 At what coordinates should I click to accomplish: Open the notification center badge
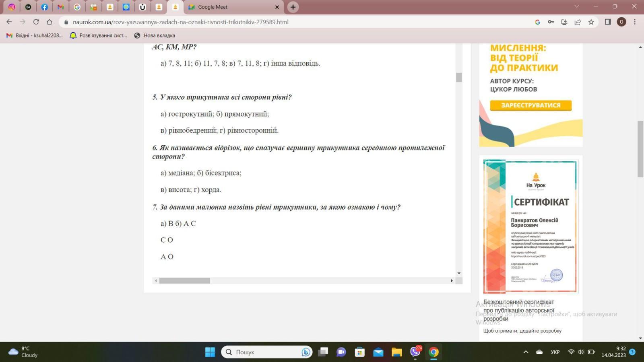[x=632, y=352]
